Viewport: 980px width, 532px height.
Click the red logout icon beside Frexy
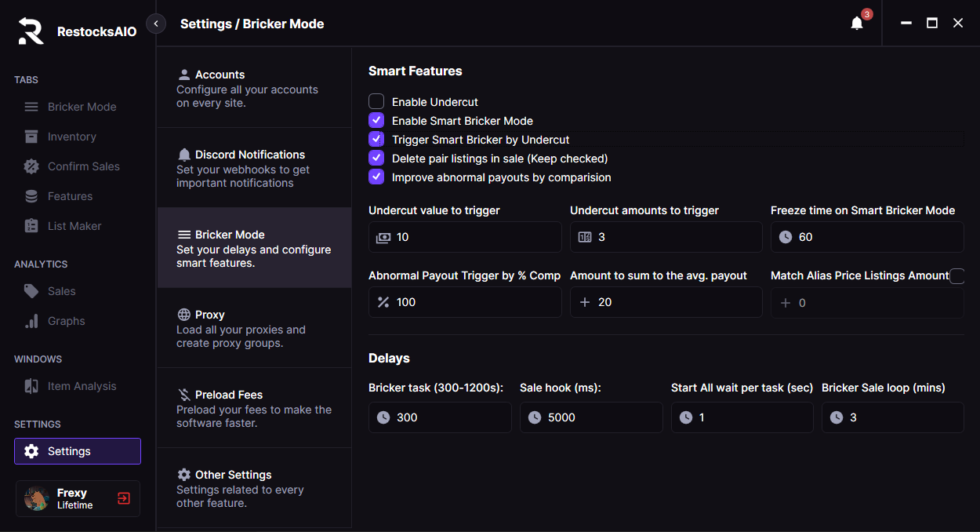[x=124, y=498]
